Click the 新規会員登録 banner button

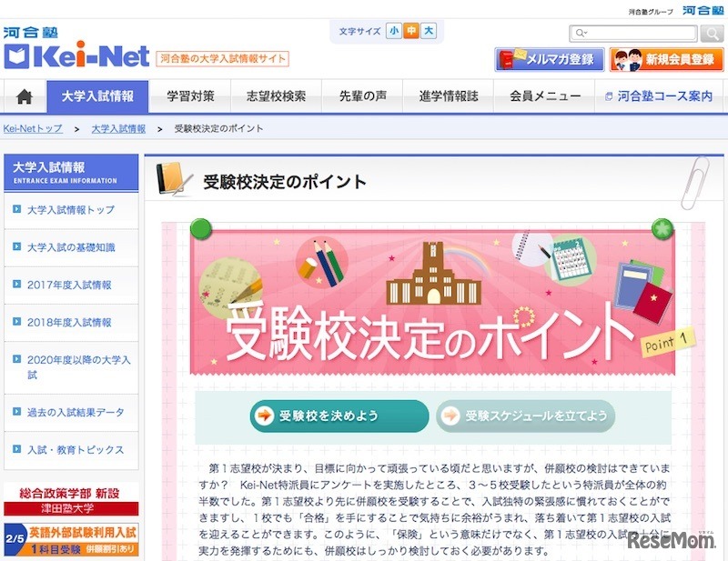666,59
